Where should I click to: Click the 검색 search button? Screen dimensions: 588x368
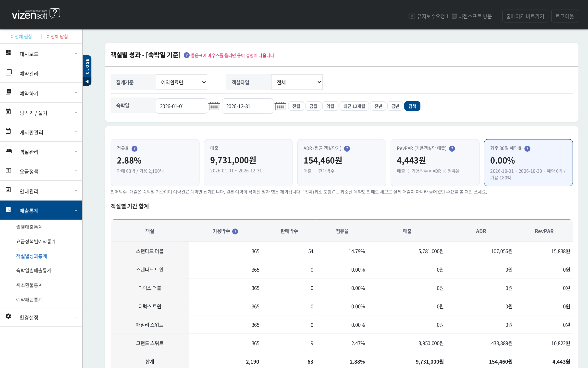[x=412, y=106]
